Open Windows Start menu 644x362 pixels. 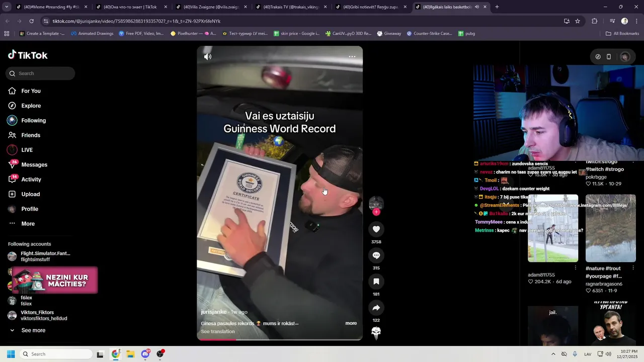11,354
